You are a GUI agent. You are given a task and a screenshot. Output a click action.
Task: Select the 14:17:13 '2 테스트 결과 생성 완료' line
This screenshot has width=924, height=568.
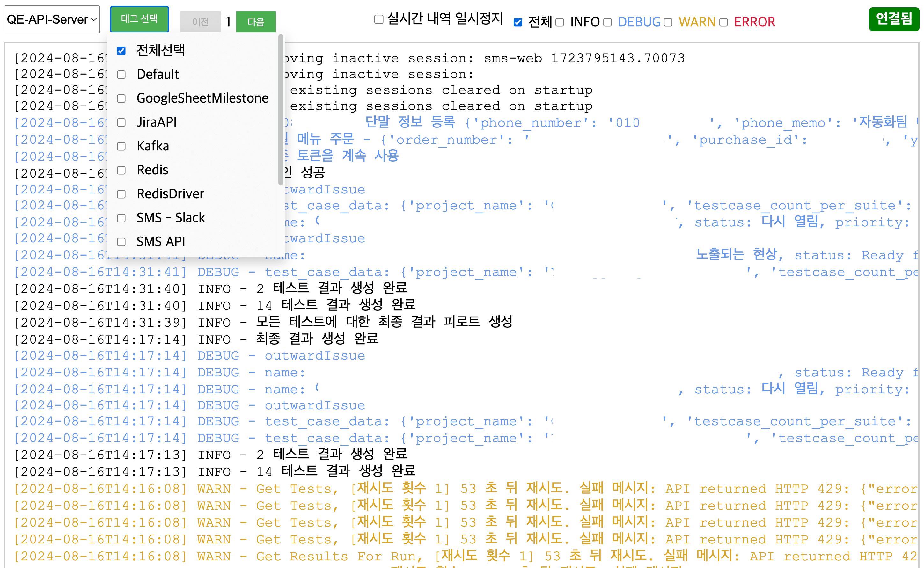point(210,455)
